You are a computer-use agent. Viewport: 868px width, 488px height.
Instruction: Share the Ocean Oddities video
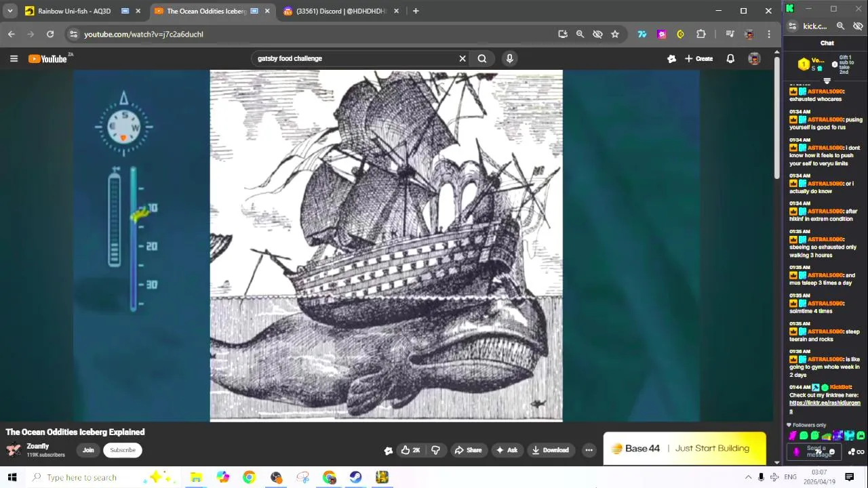(468, 450)
